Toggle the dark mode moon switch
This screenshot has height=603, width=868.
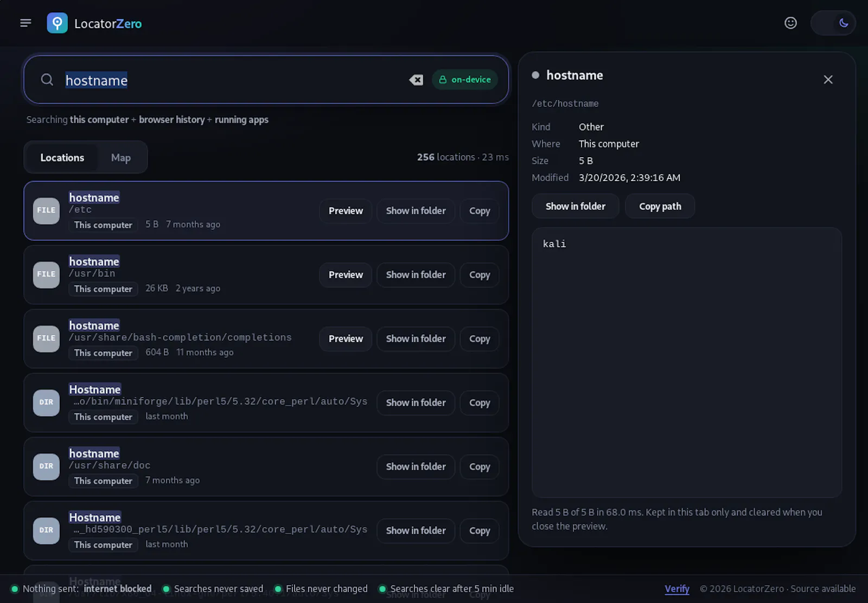pyautogui.click(x=833, y=23)
